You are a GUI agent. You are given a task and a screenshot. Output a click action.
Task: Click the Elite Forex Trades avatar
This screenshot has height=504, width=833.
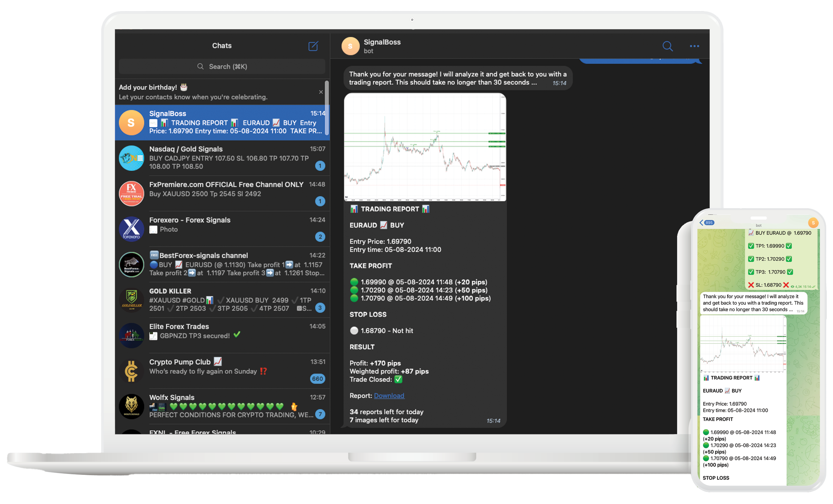pyautogui.click(x=132, y=336)
